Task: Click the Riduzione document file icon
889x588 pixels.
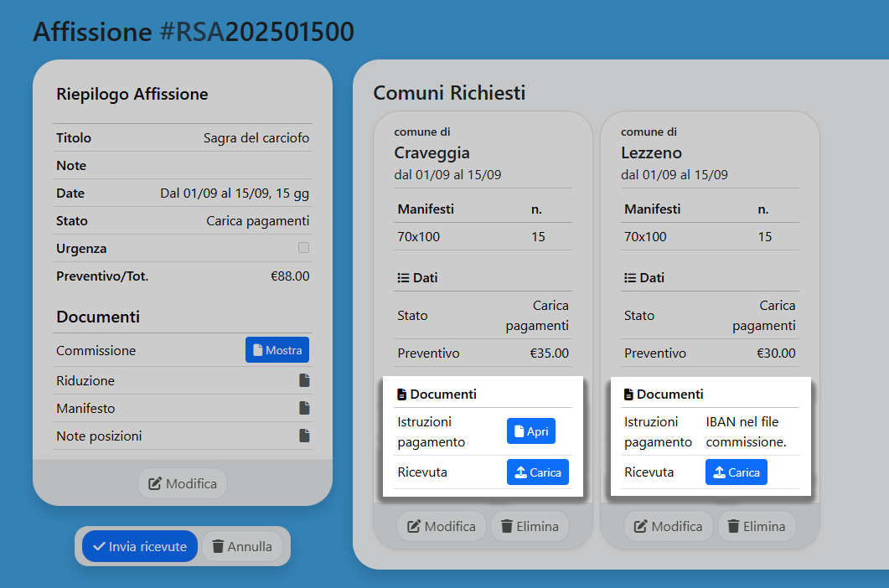Action: (304, 380)
